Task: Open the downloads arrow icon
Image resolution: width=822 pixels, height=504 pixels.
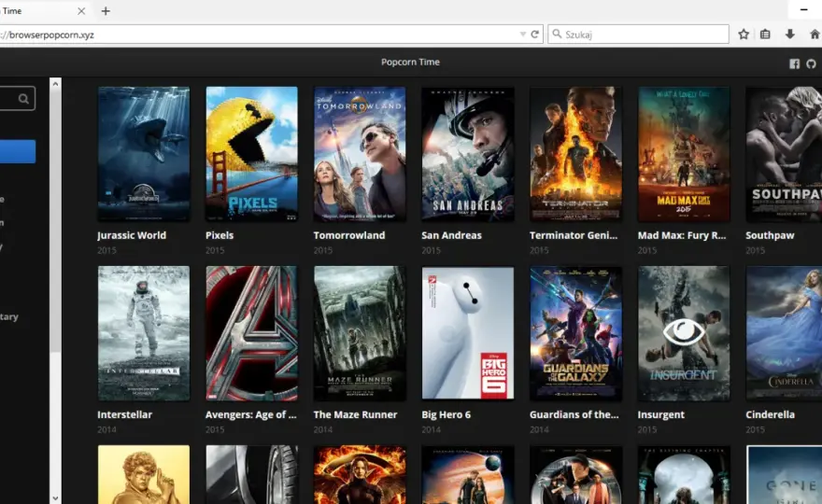Action: (789, 34)
